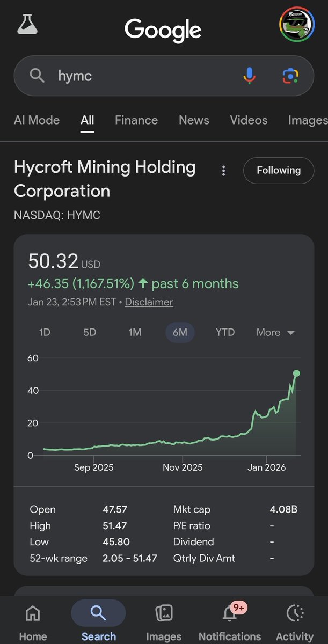Tap the Jan 23, 2:53 PM EST timestamp

coord(72,302)
